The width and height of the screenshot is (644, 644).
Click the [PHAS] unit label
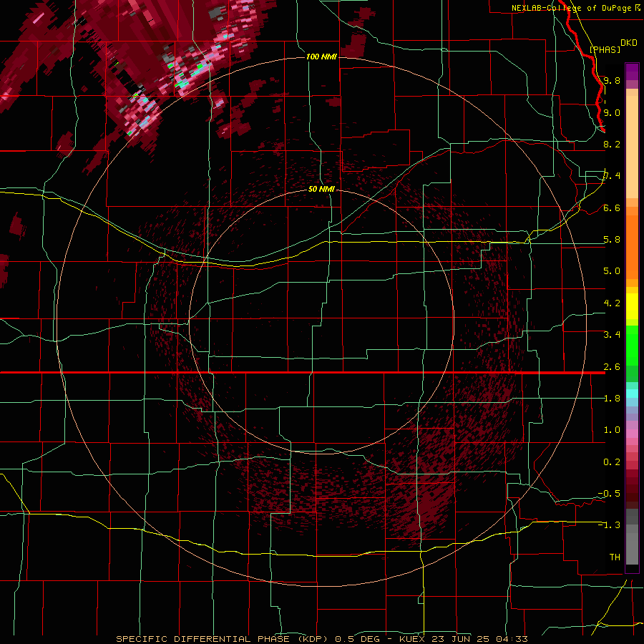click(x=605, y=50)
